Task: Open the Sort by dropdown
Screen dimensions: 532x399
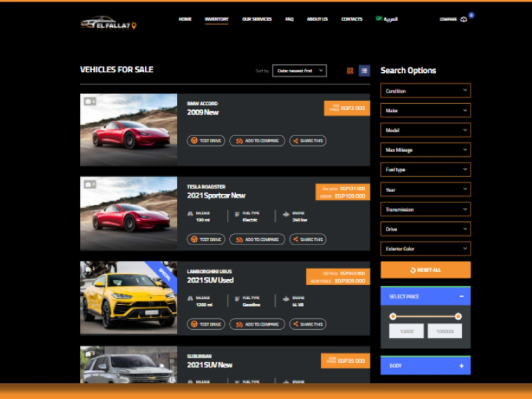Action: (x=300, y=71)
